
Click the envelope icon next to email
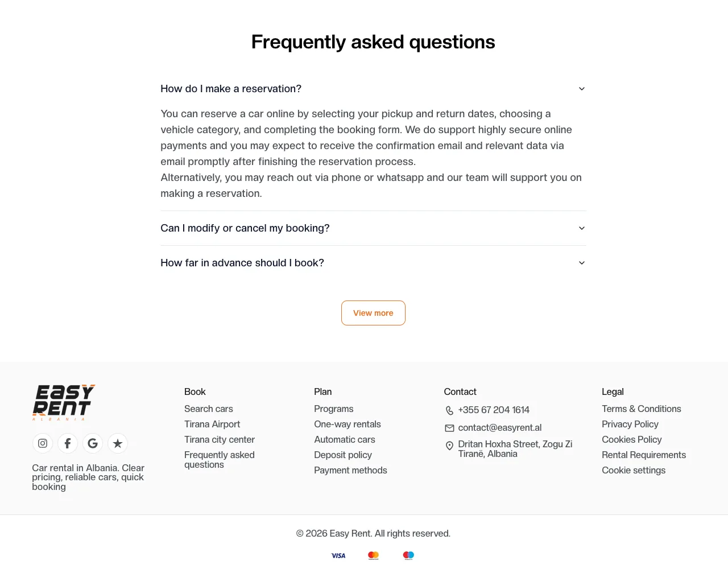[449, 428]
